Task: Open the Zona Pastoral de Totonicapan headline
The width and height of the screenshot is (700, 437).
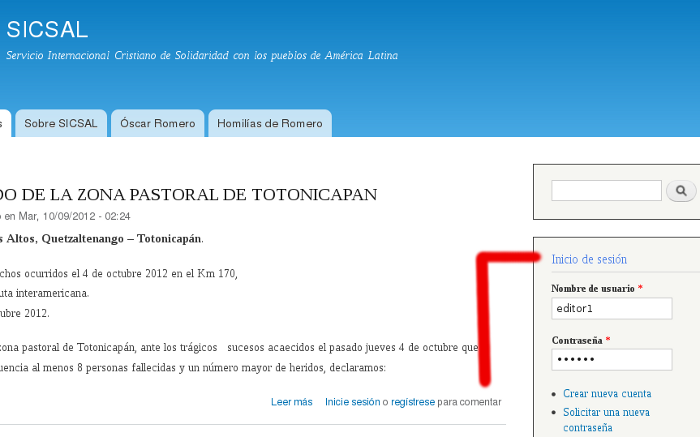Action: [188, 194]
